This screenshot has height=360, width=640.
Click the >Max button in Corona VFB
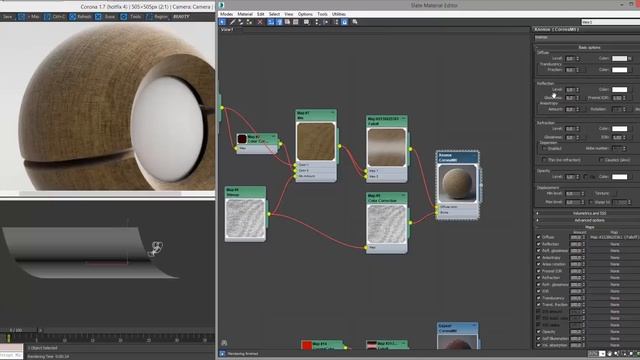(29, 17)
